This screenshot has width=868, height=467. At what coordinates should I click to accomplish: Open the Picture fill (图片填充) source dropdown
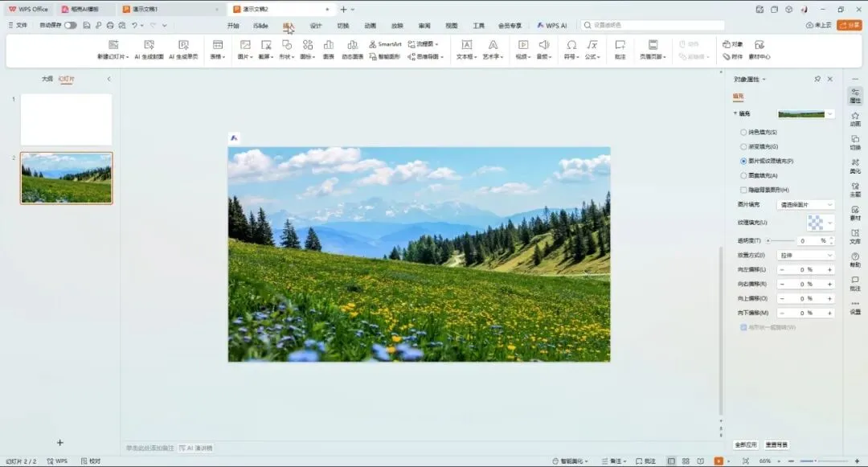coord(805,205)
